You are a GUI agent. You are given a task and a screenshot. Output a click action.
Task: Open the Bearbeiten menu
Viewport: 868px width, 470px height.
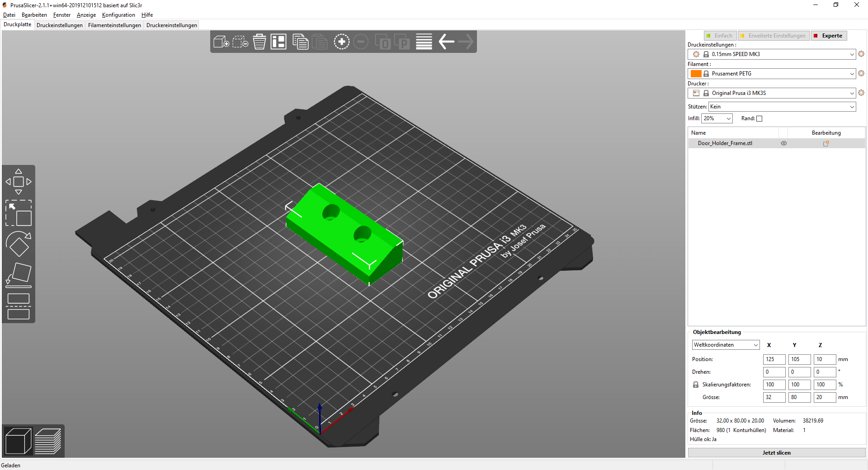point(34,15)
